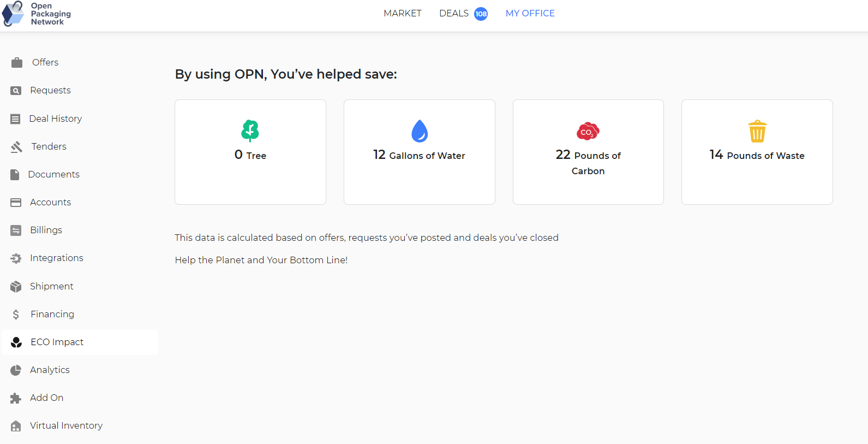Click the Add On puzzle icon
The height and width of the screenshot is (444, 868).
16,398
